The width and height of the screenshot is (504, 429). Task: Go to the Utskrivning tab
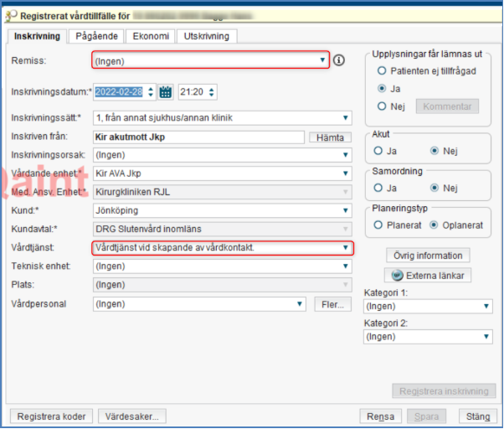[x=207, y=36]
